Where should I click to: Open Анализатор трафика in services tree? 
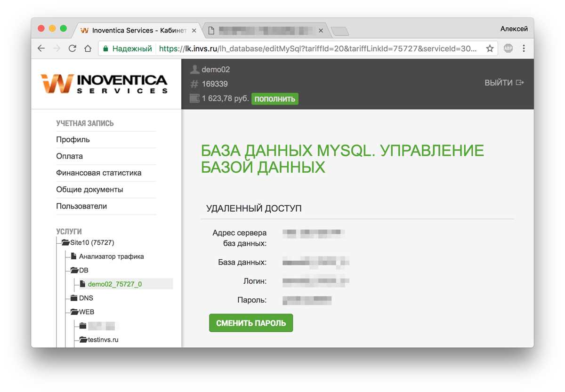(111, 256)
